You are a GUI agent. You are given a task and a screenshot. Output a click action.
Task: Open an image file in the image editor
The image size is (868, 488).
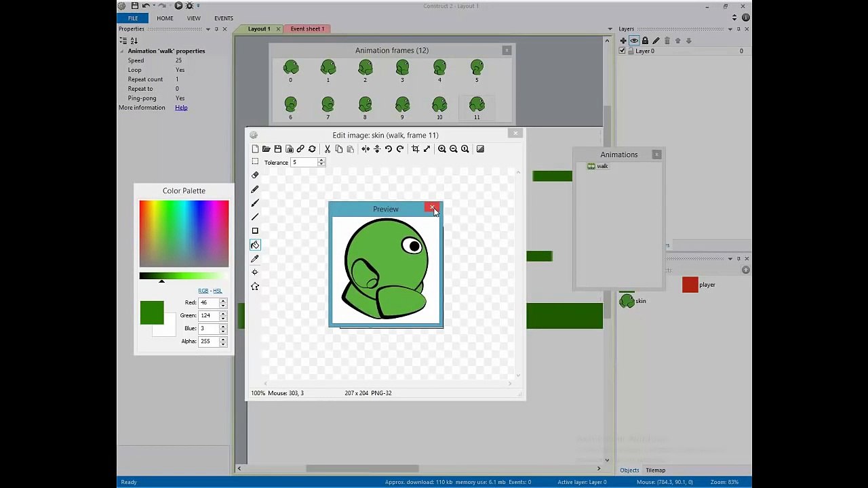click(267, 149)
